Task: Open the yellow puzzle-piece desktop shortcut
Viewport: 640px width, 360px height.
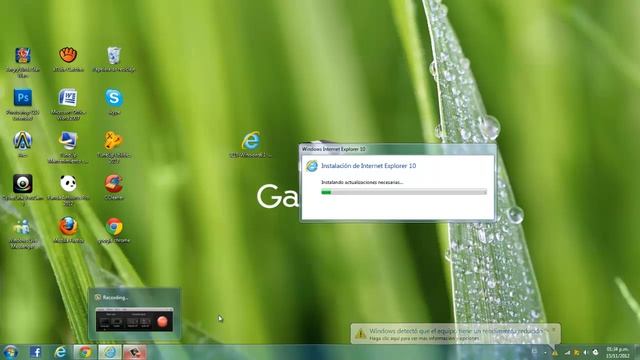Action: (113, 141)
